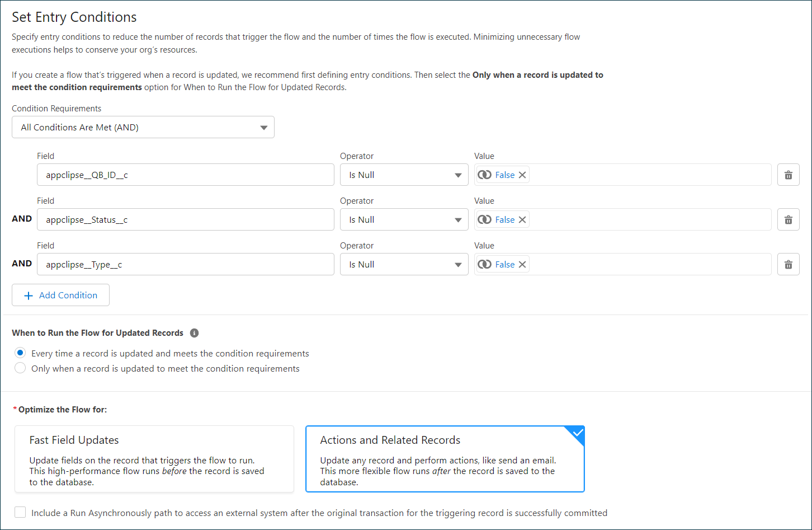Image resolution: width=812 pixels, height=530 pixels.
Task: Click the Condition Requirements label link
Action: (56, 108)
